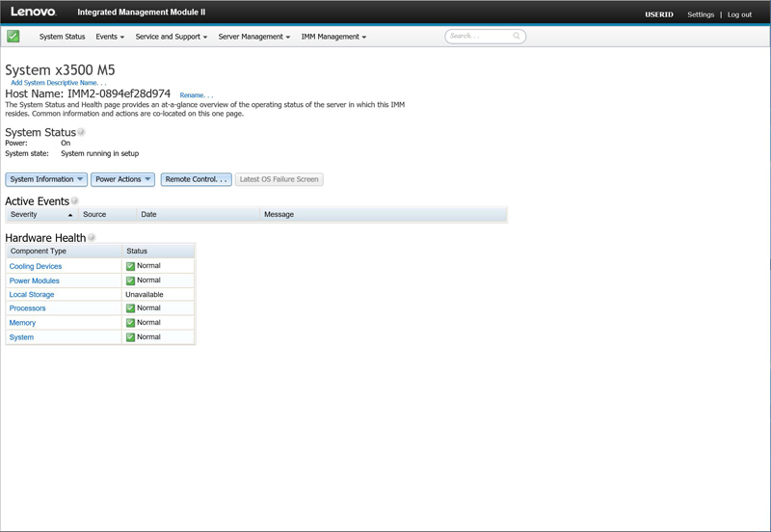Click help icon beside Active Events heading

click(74, 200)
